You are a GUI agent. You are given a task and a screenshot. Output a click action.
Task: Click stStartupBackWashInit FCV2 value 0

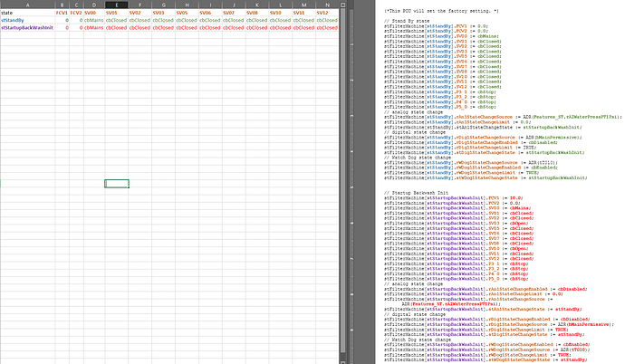(76, 28)
